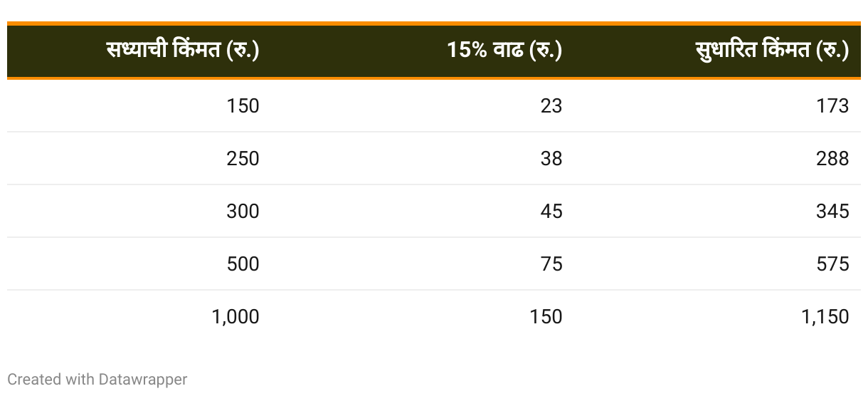This screenshot has height=396, width=868.
Task: Click the सध्याची किंमत (रु.) column header
Action: (182, 51)
